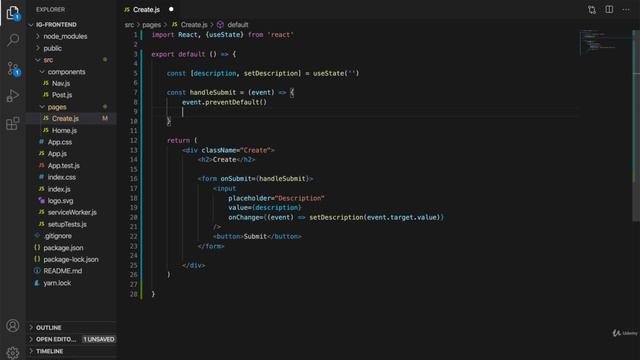The image size is (640, 360).
Task: Click the handleSubmit text on line 7
Action: point(213,93)
